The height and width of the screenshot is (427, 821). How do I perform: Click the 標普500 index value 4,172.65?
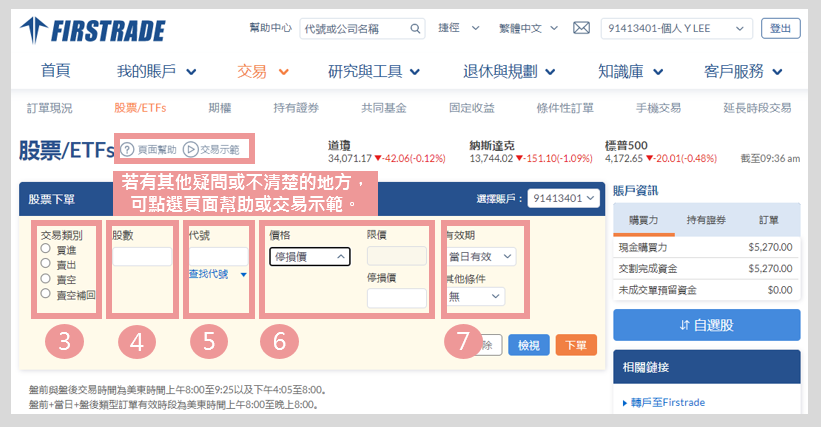click(623, 159)
